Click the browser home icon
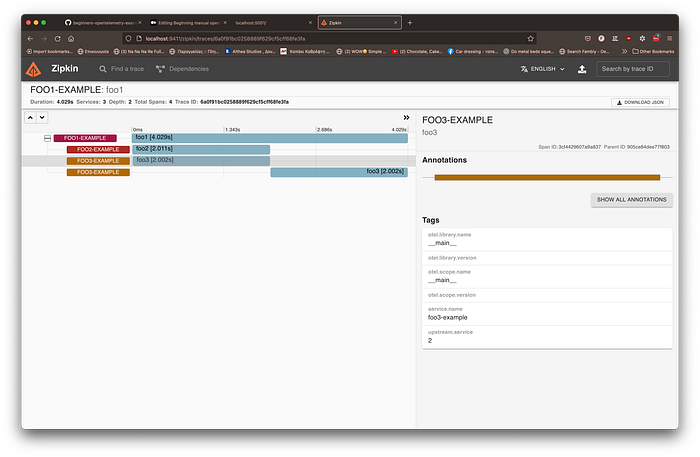The height and width of the screenshot is (457, 700). click(x=71, y=39)
